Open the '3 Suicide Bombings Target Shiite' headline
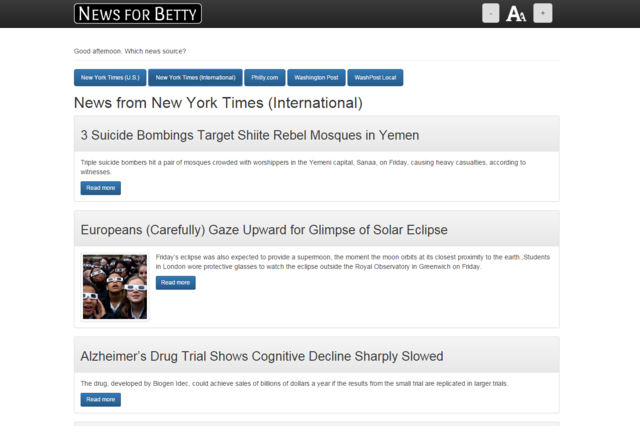The width and height of the screenshot is (640, 426). (250, 135)
